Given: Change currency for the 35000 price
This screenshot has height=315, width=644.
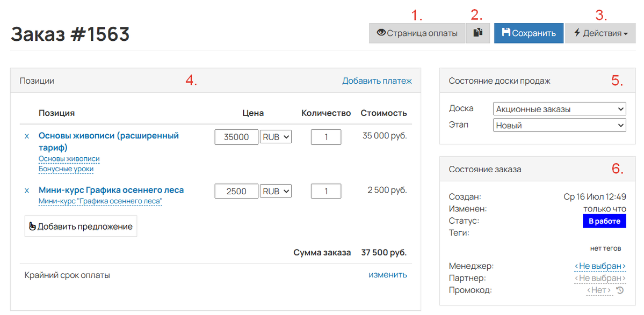Looking at the screenshot, I should point(276,137).
